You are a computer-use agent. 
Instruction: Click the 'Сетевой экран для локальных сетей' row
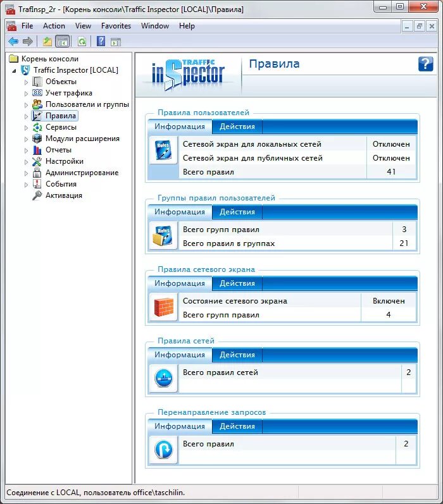(x=297, y=144)
